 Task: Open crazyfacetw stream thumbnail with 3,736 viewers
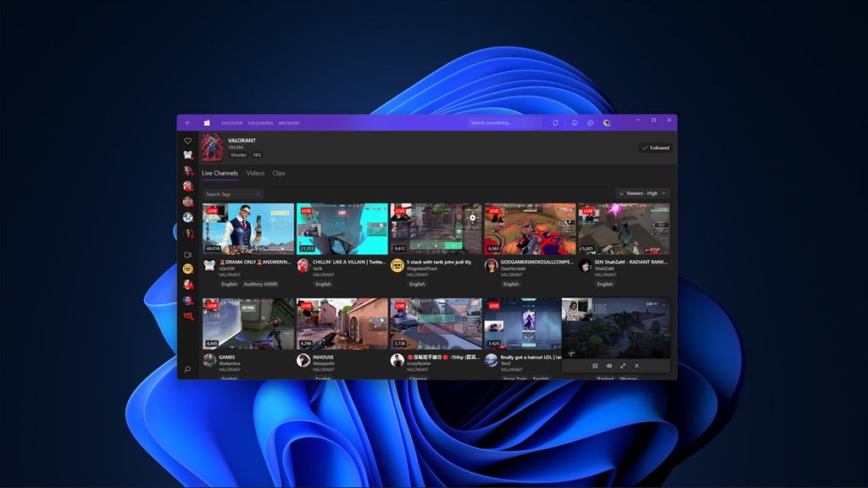click(437, 324)
